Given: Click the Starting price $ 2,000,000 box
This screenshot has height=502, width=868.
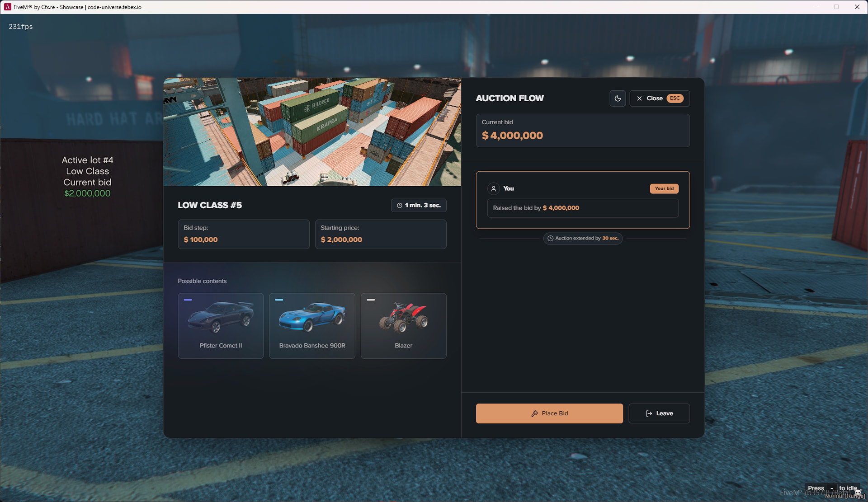Looking at the screenshot, I should click(381, 234).
